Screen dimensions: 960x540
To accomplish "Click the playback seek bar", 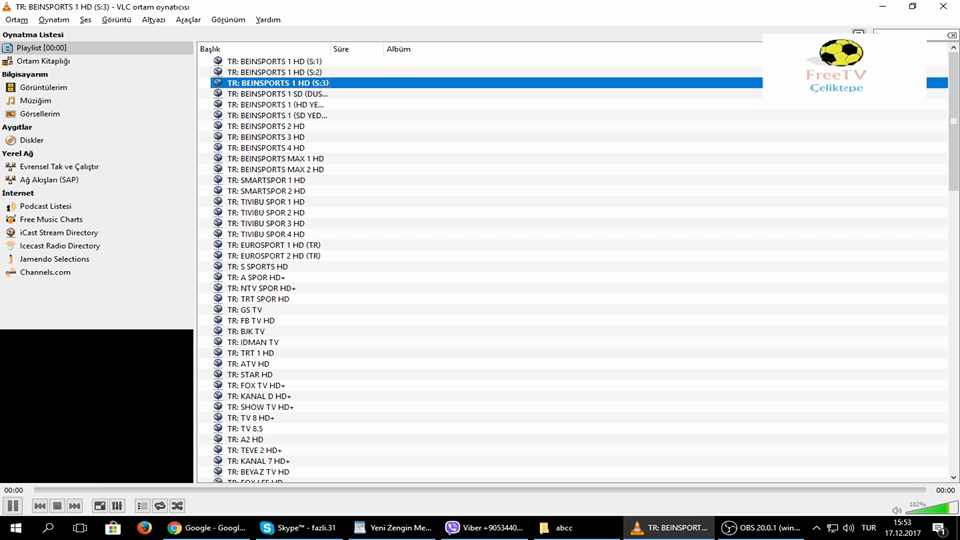I will (479, 490).
